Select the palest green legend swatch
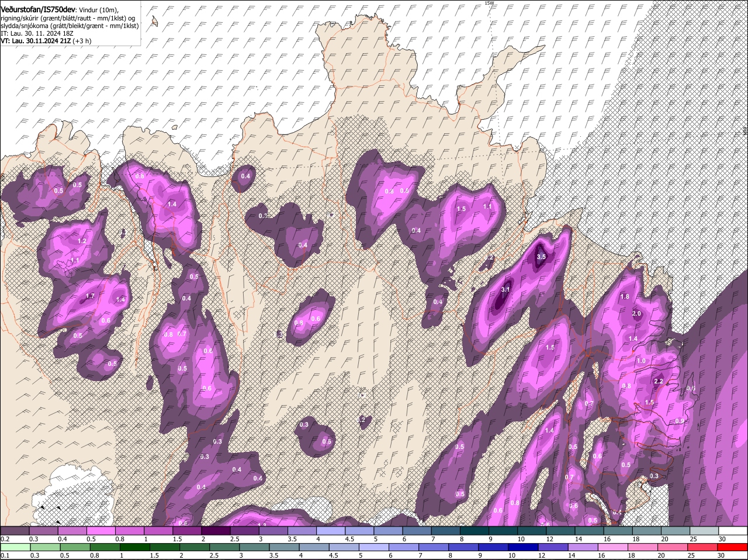This screenshot has height=560, width=748. click(x=15, y=548)
